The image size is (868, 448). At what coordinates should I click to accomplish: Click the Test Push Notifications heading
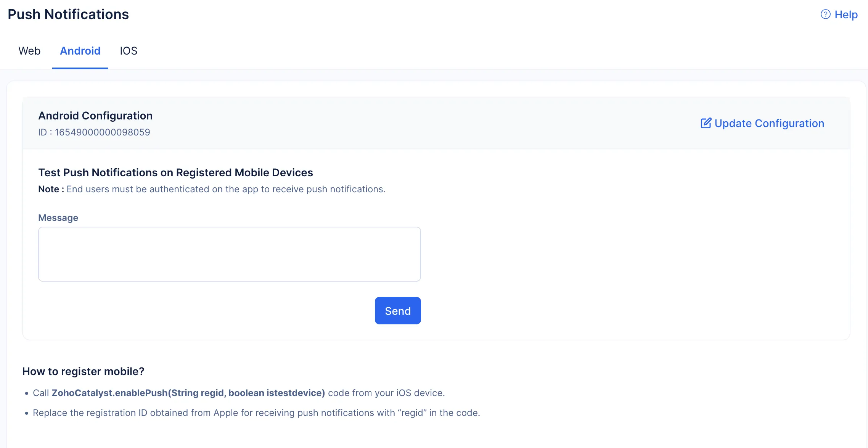coord(175,172)
